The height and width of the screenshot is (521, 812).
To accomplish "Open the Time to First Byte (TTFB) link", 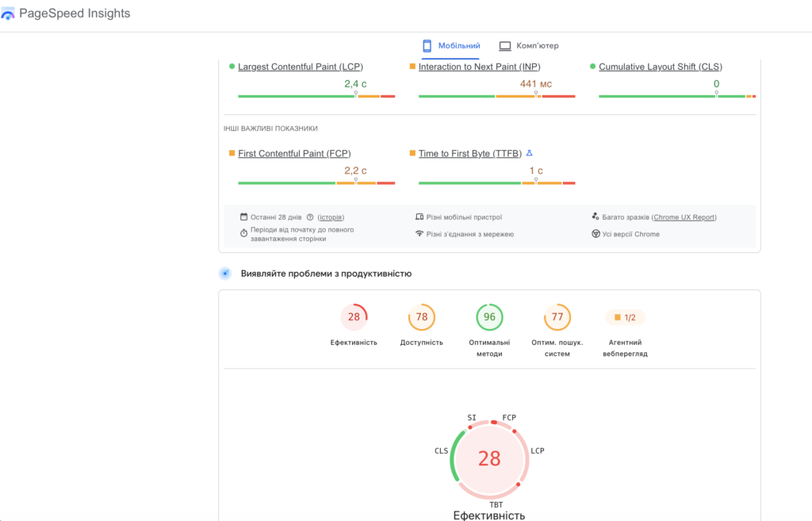I will click(470, 153).
